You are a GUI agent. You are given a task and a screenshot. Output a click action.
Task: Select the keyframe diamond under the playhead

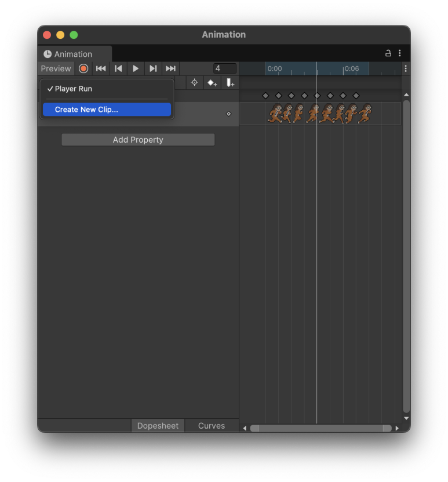[317, 96]
